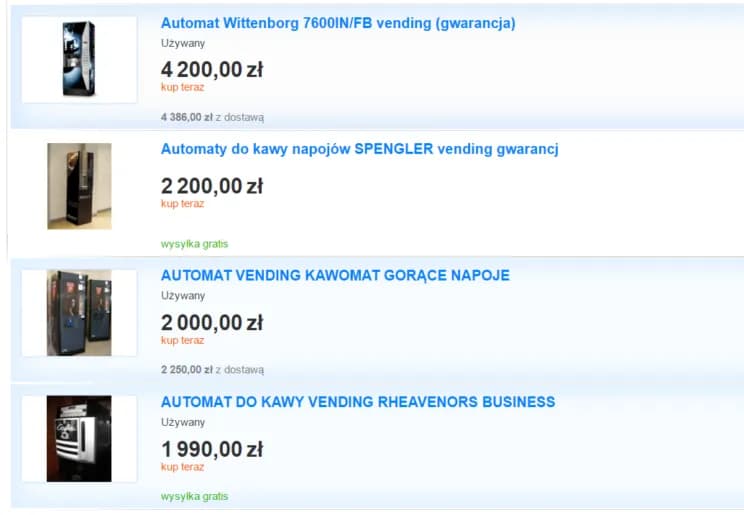Select the 1 990,00 zł price
The width and height of the screenshot is (744, 515).
pyautogui.click(x=212, y=449)
